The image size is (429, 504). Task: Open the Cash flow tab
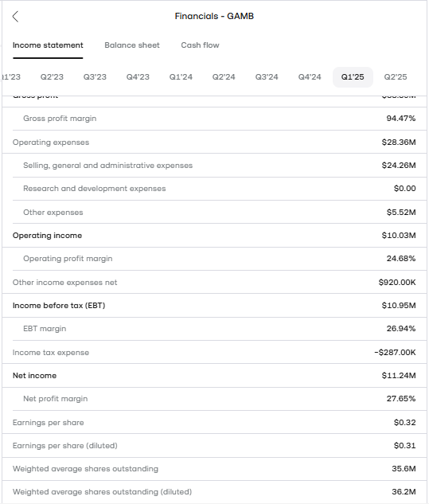click(x=201, y=45)
